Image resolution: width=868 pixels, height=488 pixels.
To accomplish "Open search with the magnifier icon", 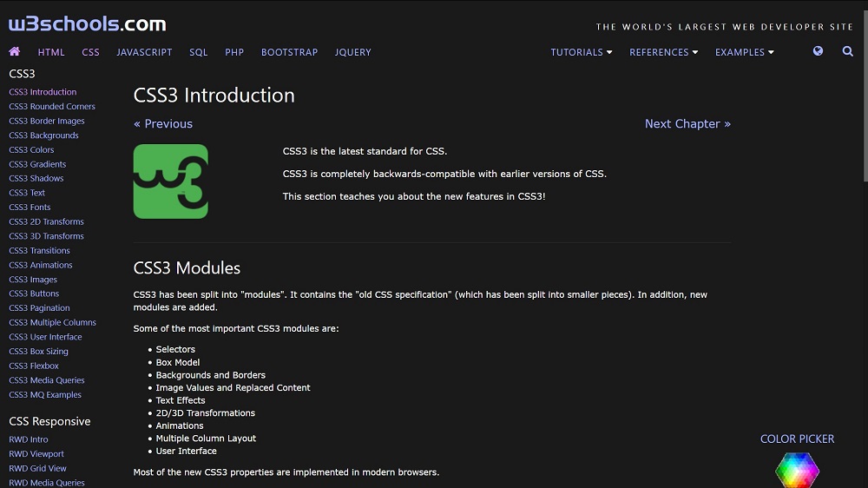I will pos(848,52).
